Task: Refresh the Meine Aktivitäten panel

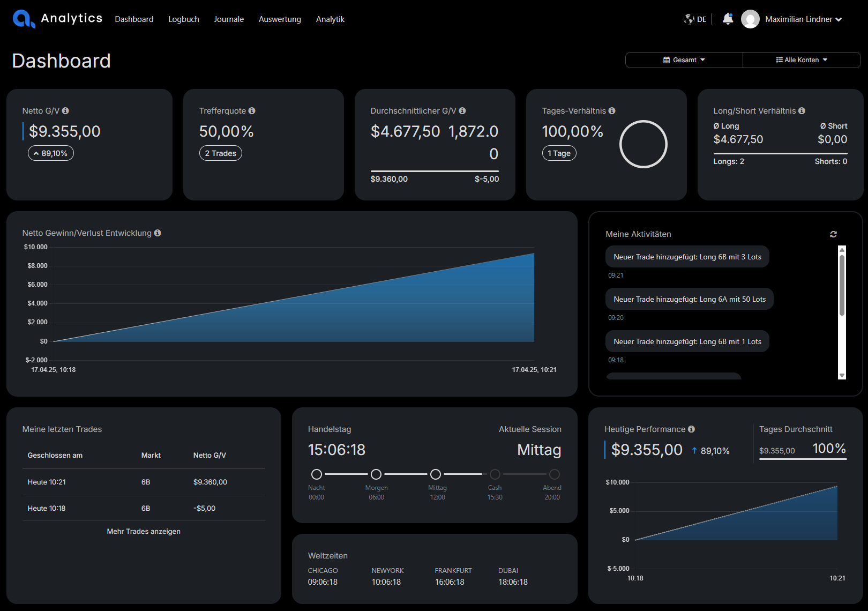Action: pos(833,234)
